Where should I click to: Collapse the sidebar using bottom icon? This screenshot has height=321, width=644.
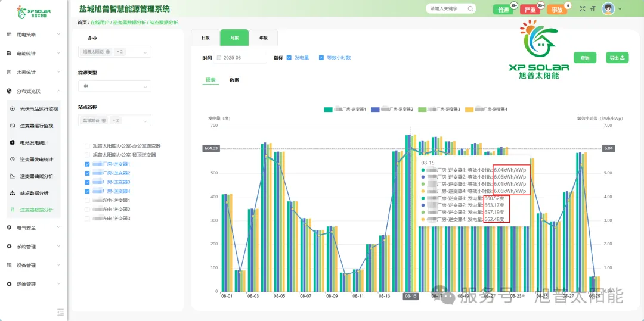point(60,311)
